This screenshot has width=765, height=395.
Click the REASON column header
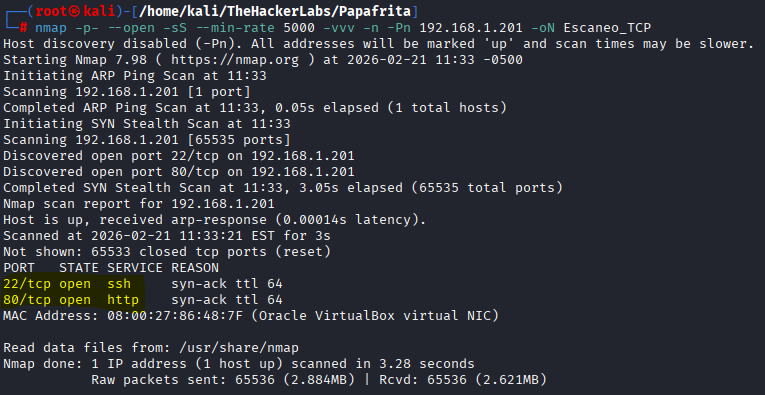(195, 268)
